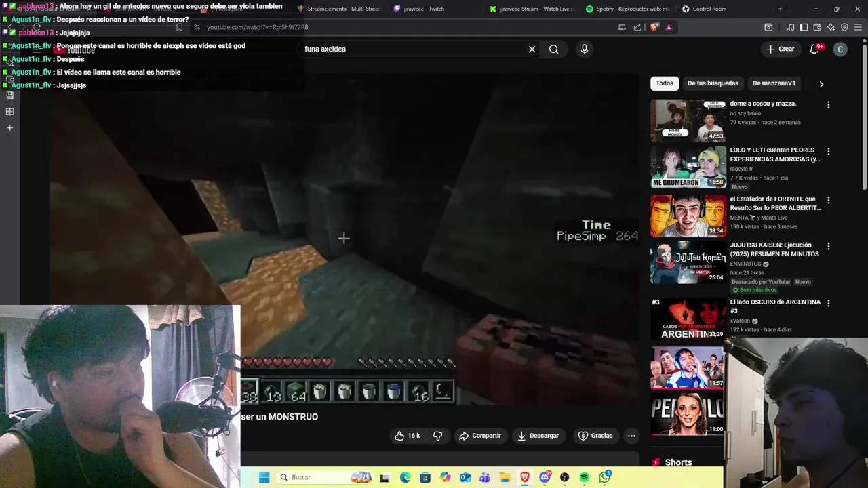Open WhatsApp from taskbar
This screenshot has width=868, height=488.
(x=604, y=477)
